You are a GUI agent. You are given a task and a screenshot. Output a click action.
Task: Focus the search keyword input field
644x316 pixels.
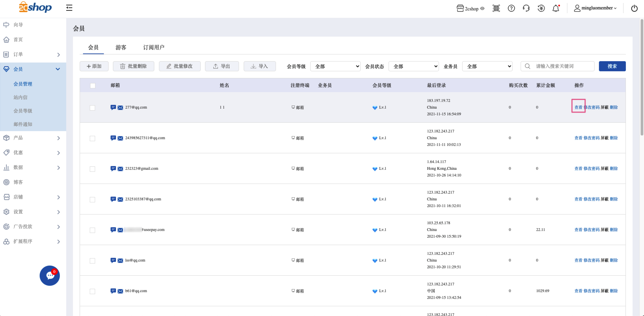tap(557, 66)
